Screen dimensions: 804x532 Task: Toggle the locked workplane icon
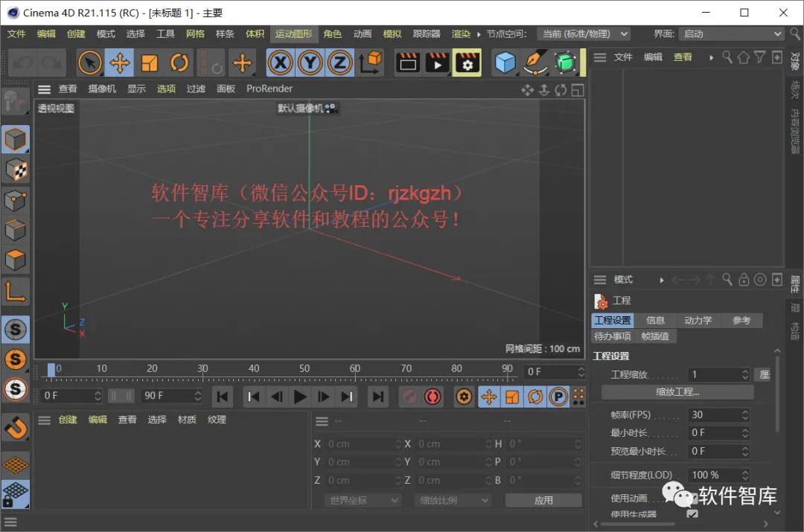[16, 494]
